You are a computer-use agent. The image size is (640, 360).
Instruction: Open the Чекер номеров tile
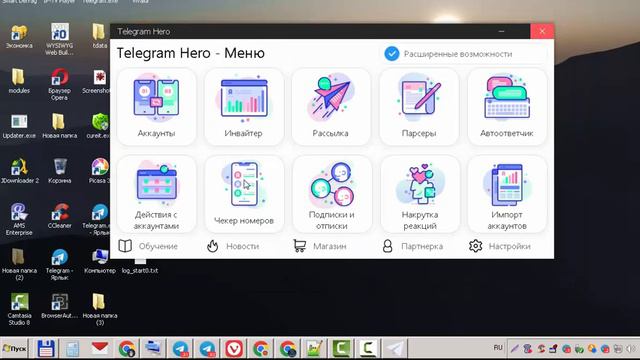pos(244,195)
